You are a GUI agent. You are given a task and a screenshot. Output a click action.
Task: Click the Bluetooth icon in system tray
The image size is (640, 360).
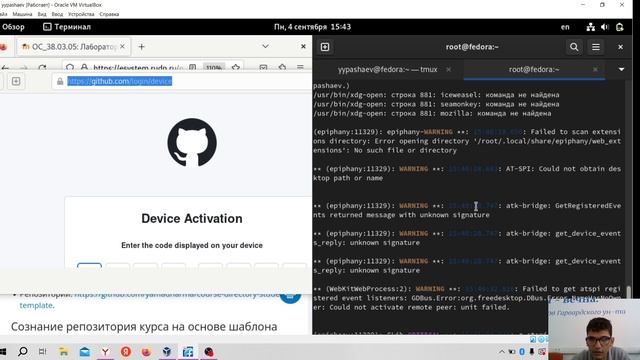522,351
